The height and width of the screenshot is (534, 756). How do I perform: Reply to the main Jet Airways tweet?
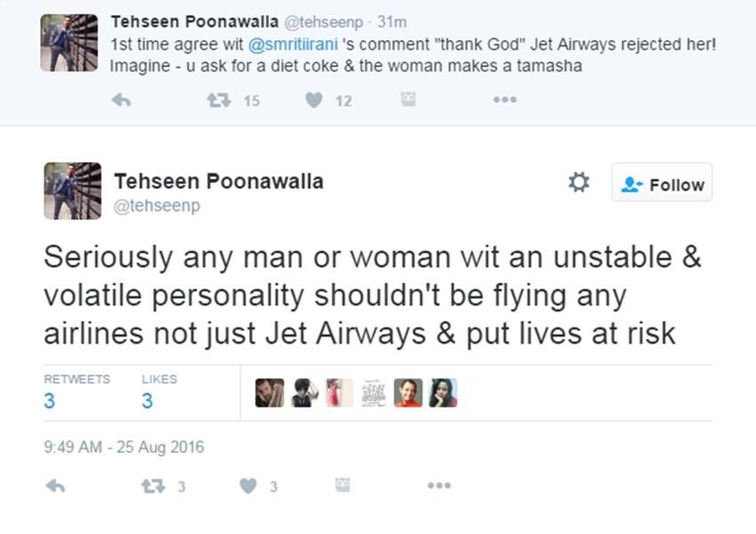pos(55,485)
